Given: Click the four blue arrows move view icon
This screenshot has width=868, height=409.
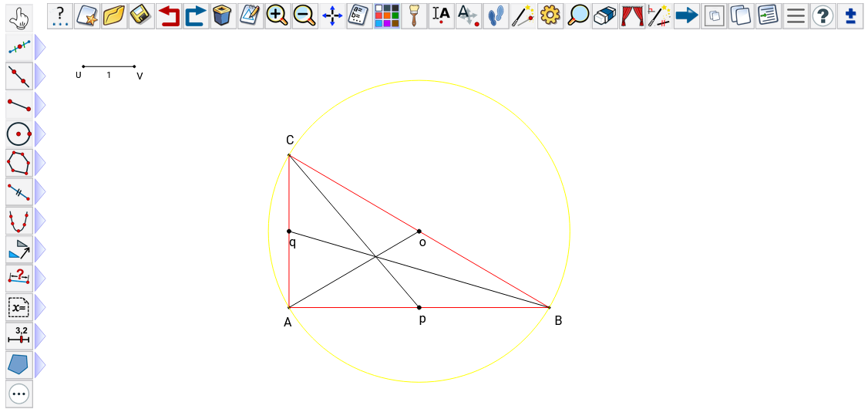Looking at the screenshot, I should [x=332, y=16].
